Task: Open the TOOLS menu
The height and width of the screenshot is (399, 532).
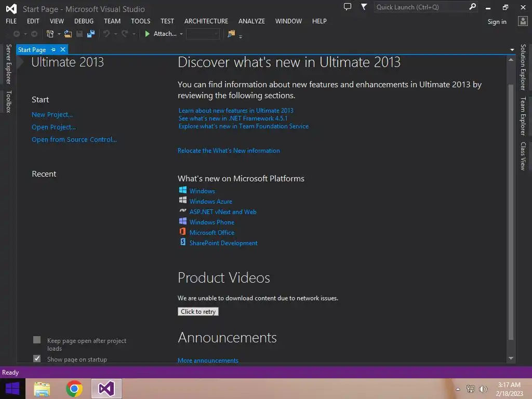Action: tap(140, 21)
